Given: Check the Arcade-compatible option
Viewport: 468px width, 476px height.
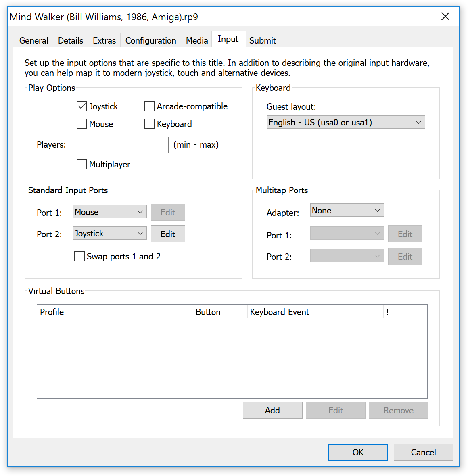Looking at the screenshot, I should point(150,106).
